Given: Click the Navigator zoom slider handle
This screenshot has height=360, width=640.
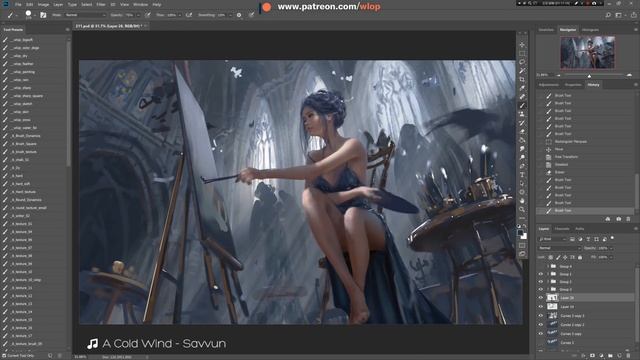Looking at the screenshot, I should pyautogui.click(x=589, y=76).
